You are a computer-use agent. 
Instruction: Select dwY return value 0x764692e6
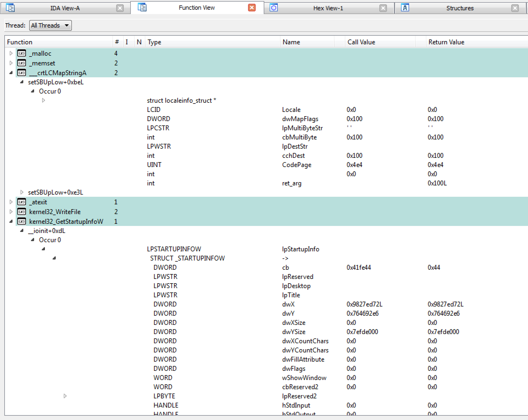click(x=444, y=313)
